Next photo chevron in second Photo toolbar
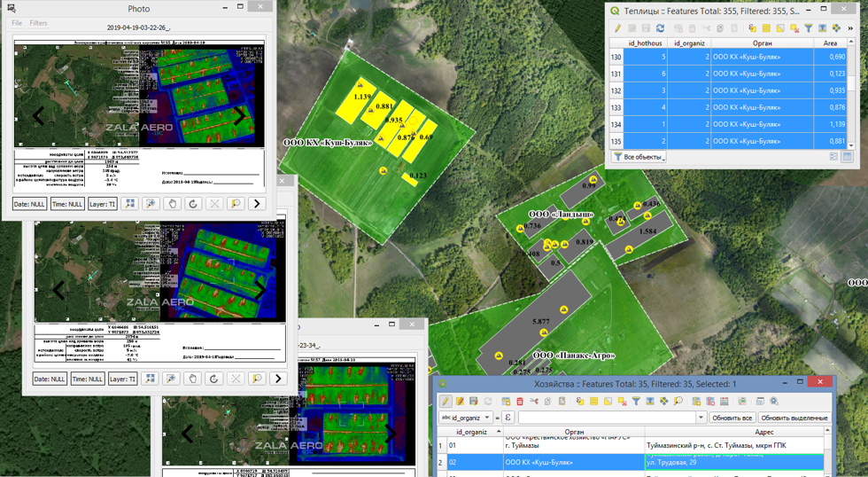This screenshot has height=477, width=868. [x=278, y=379]
